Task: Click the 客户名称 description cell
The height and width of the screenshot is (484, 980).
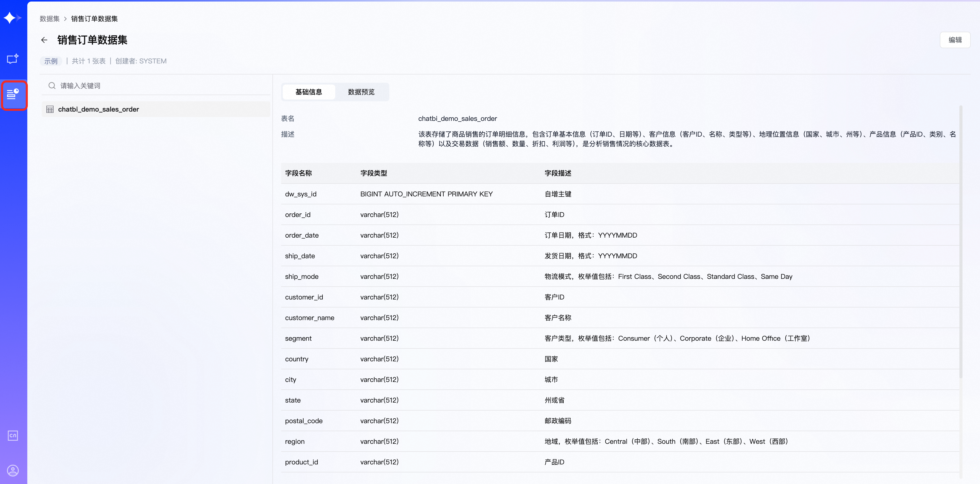Action: coord(558,318)
